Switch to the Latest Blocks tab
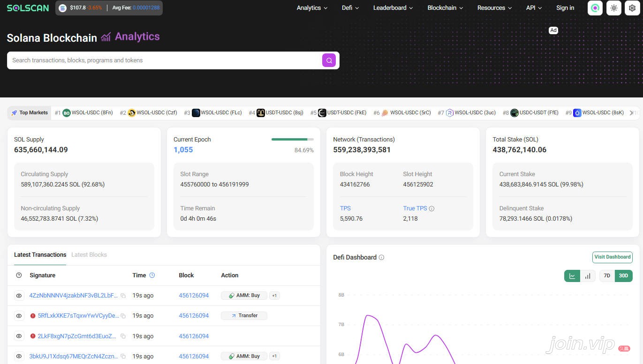The width and height of the screenshot is (643, 364). pos(89,255)
